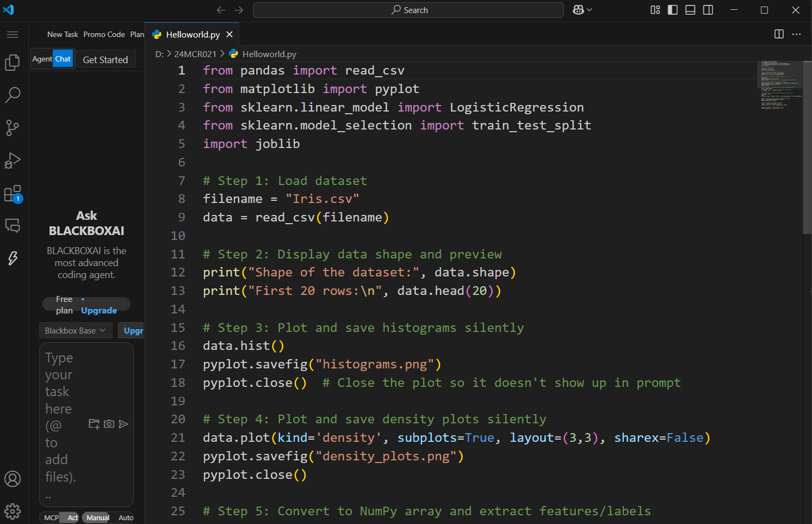Click "Free plan" label text

64,305
